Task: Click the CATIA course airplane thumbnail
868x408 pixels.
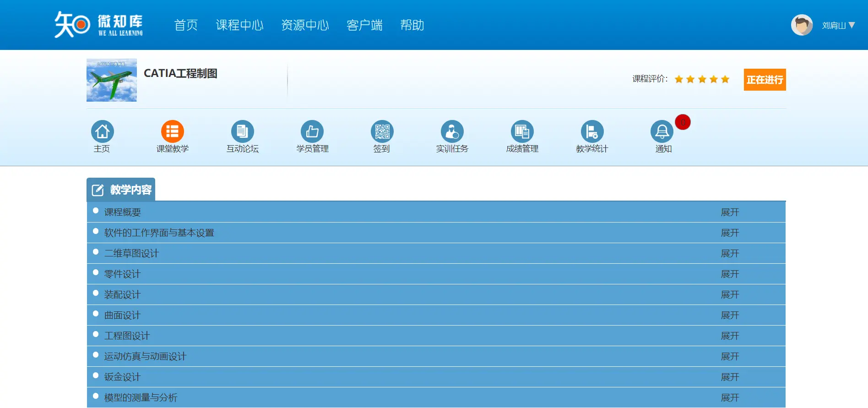Action: (x=112, y=80)
